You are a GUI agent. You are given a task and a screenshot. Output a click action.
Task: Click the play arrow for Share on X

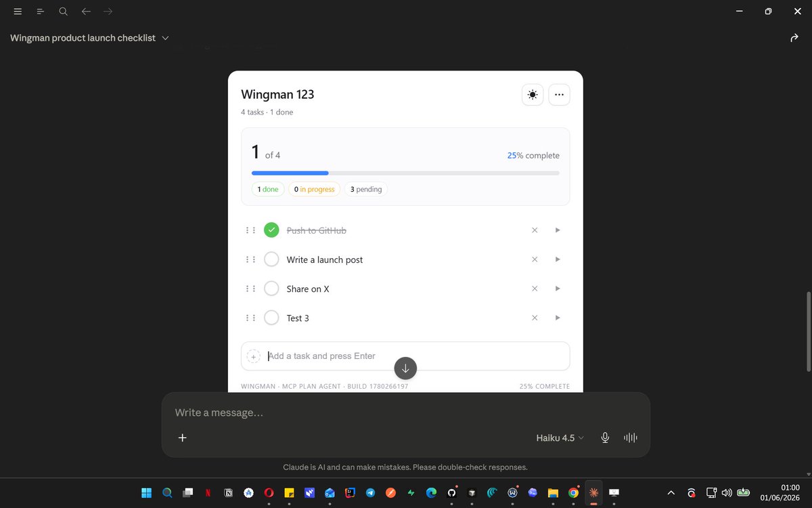[558, 289]
